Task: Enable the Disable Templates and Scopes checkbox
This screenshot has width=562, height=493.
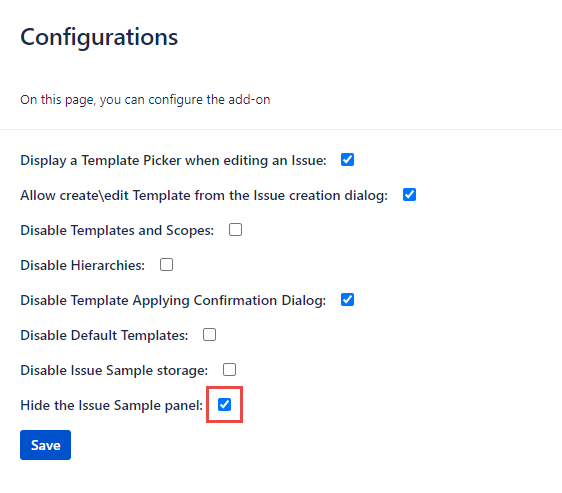Action: [x=235, y=229]
